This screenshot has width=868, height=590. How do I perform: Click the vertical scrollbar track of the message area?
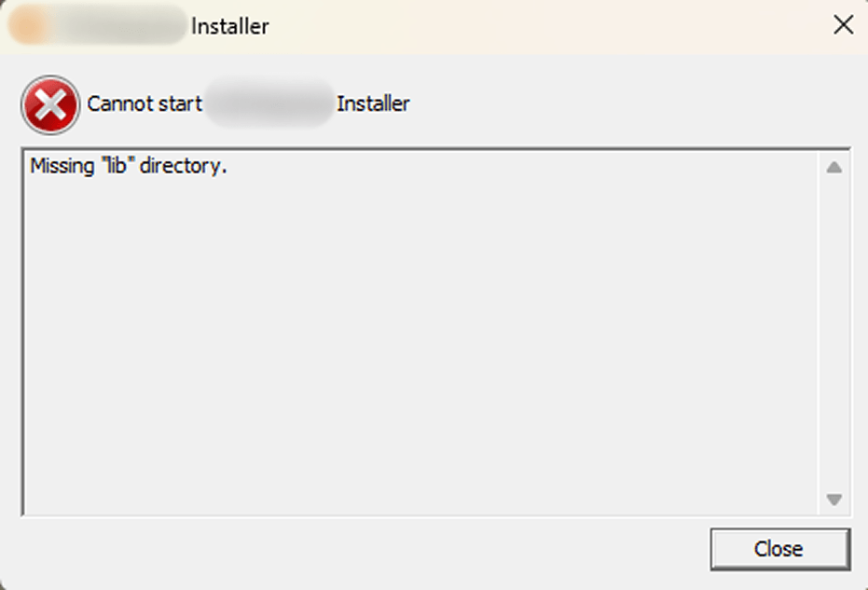(834, 333)
